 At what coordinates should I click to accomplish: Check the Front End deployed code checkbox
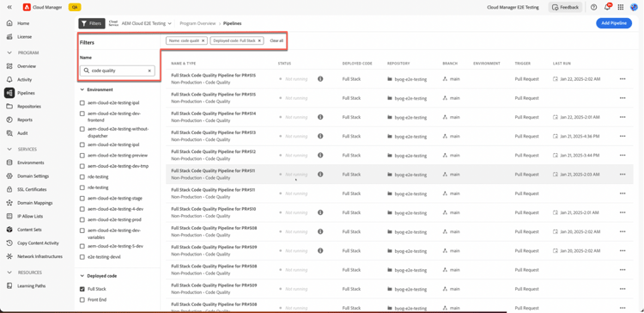pyautogui.click(x=82, y=300)
